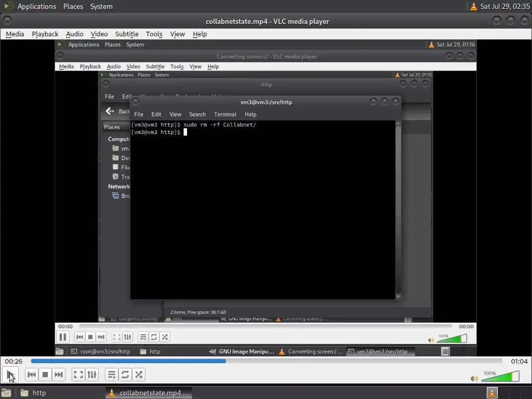Viewport: 532px width, 399px height.
Task: Open extended settings in main VLC controls
Action: pos(92,375)
